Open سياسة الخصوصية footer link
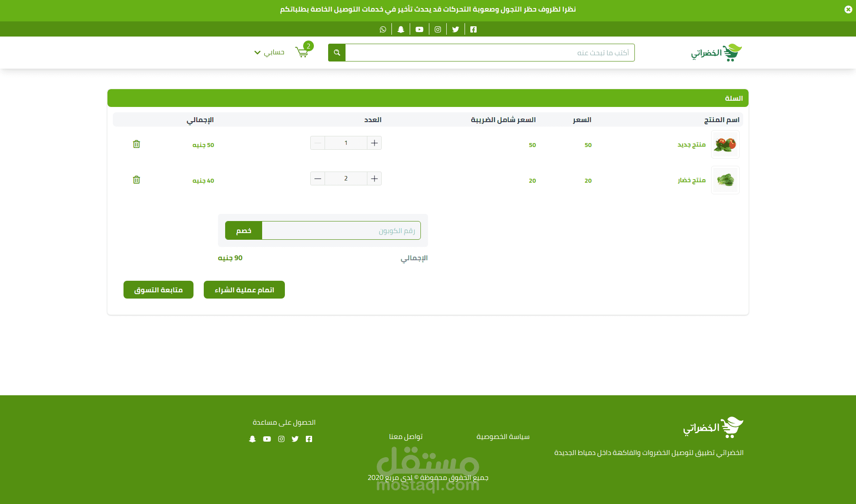Screen dimensions: 856x504 point(503,437)
